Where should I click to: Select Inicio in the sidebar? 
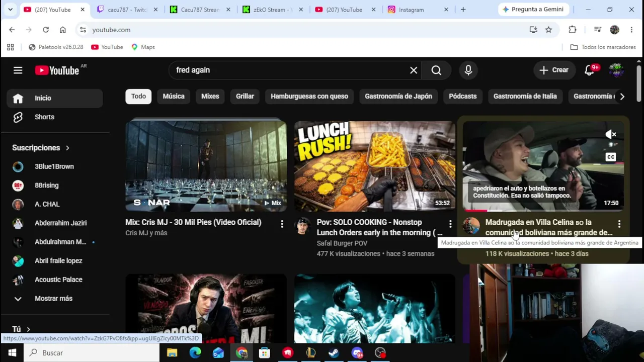click(55, 98)
